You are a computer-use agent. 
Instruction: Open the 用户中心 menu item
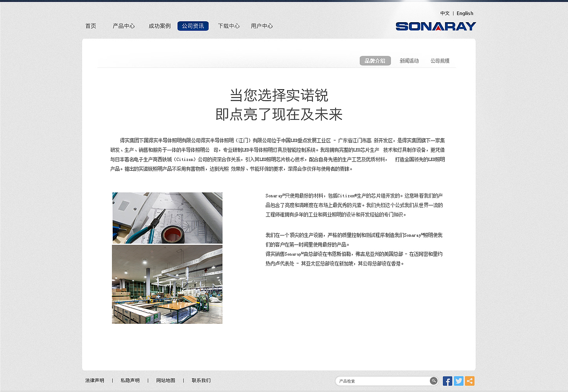click(262, 26)
